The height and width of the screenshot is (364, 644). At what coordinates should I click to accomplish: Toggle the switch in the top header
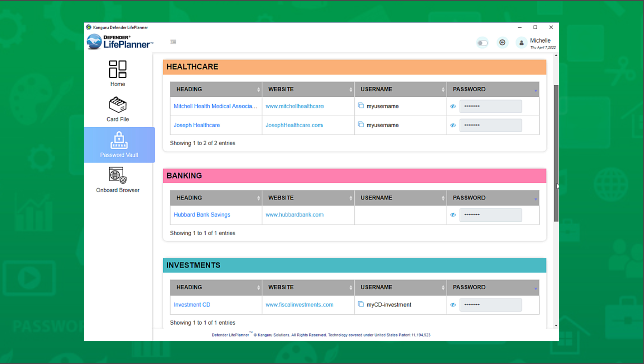[482, 43]
